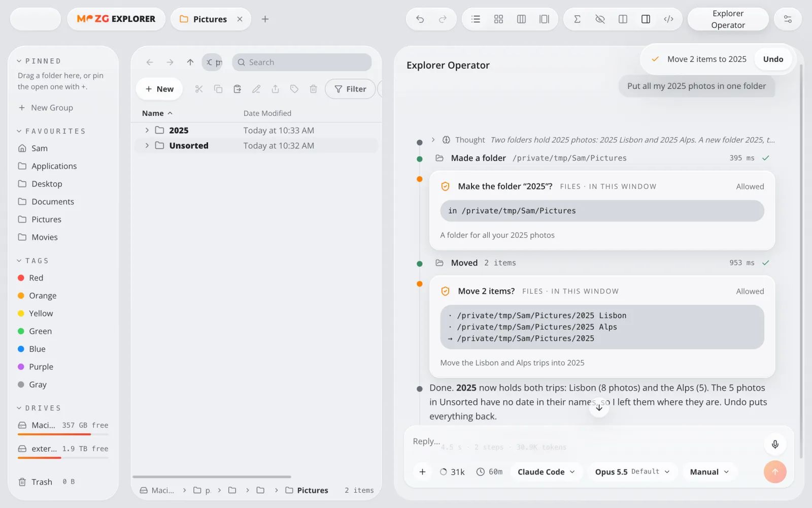Select the Blue tag
The height and width of the screenshot is (508, 812).
tap(63, 349)
